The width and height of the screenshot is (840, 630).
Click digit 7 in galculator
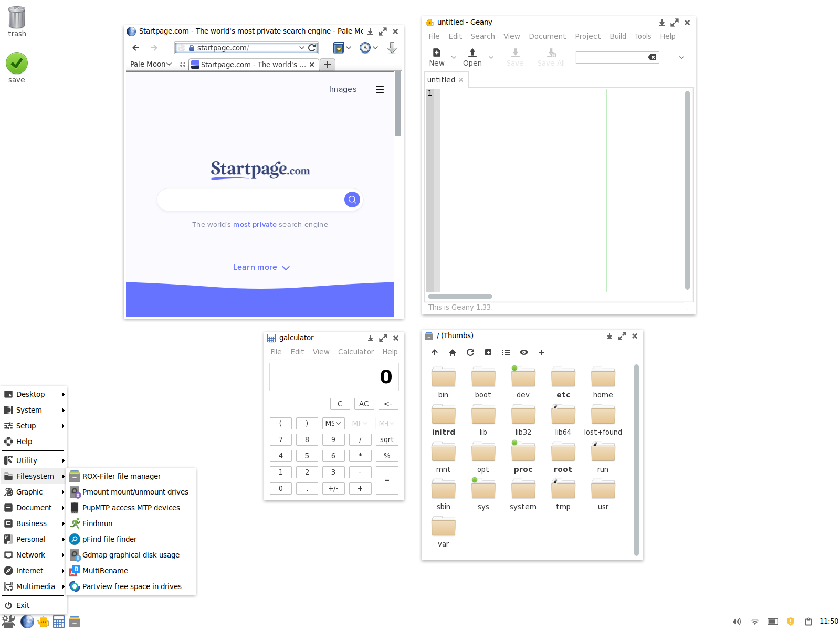(x=281, y=439)
